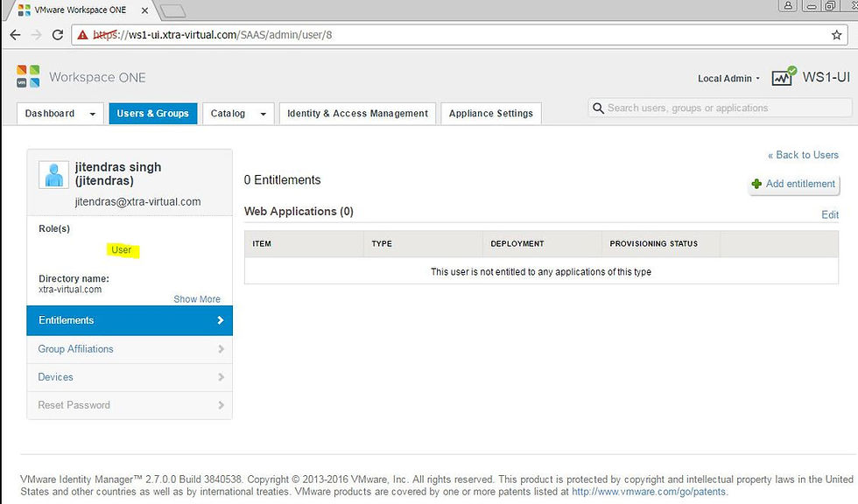Viewport: 858px width, 504px height.
Task: Open Group Affiliations section
Action: coord(130,349)
